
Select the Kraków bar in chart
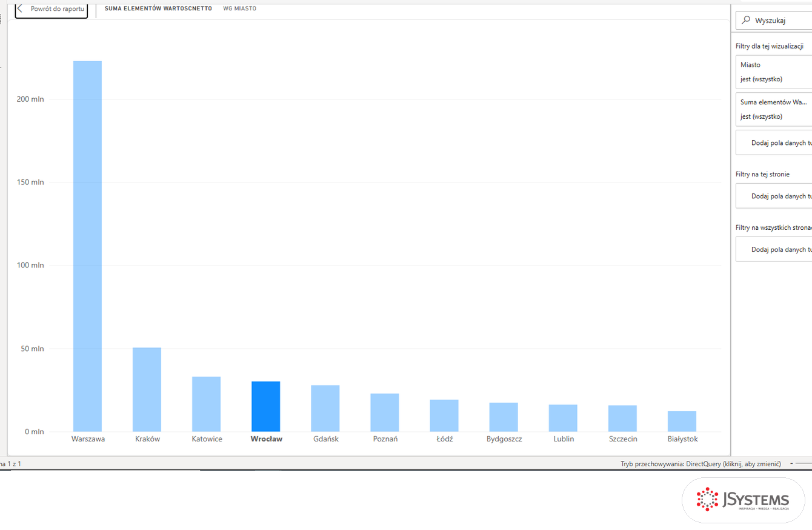point(147,389)
